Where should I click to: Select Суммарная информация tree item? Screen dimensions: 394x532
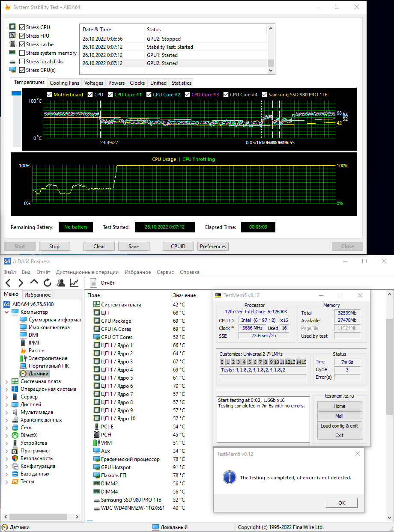point(50,320)
